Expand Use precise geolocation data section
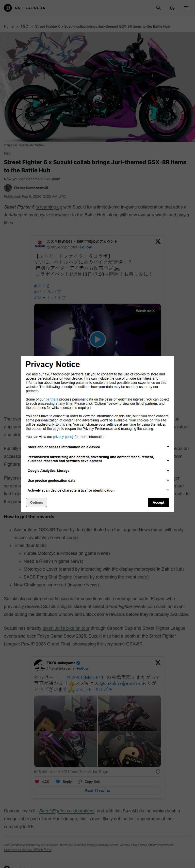Screen dimensions: 195x868 [x=168, y=480]
